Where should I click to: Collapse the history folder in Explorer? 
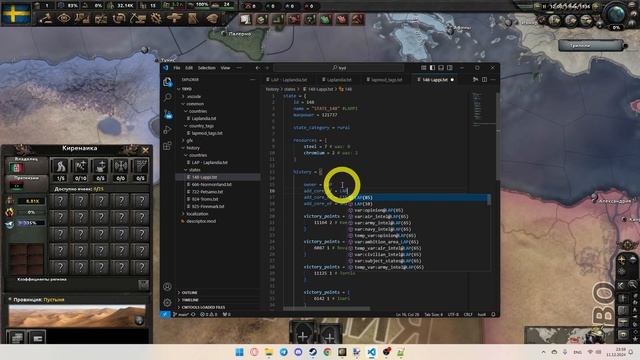(193, 148)
